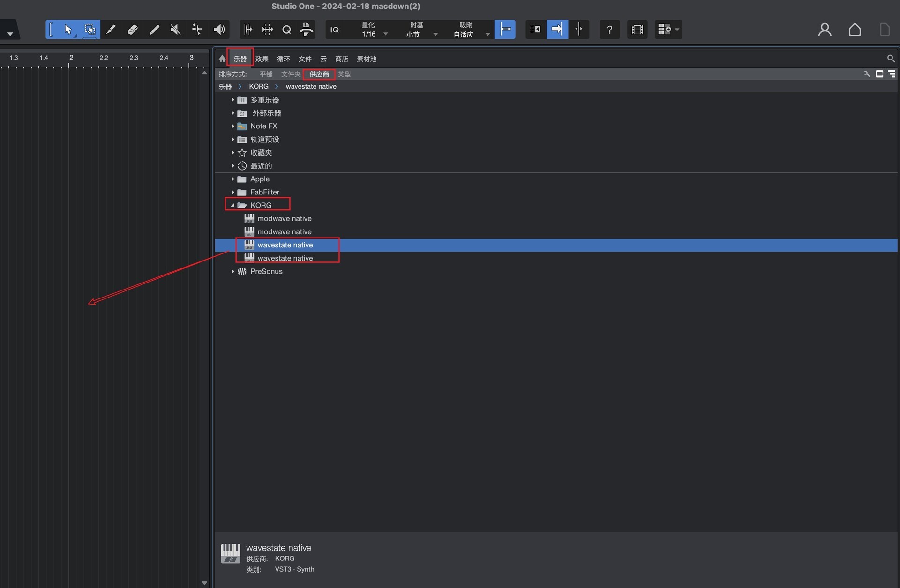Screen dimensions: 900x588
Task: Select the Listen speaker tool
Action: click(x=219, y=30)
